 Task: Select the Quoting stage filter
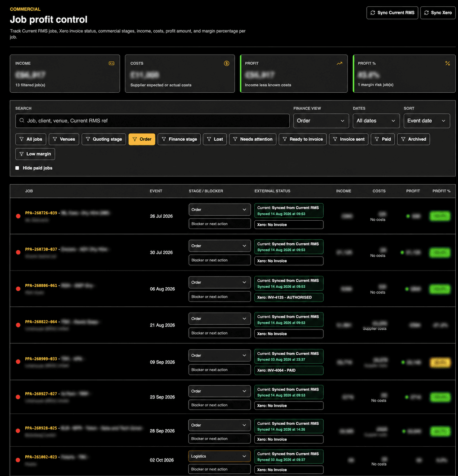(104, 139)
